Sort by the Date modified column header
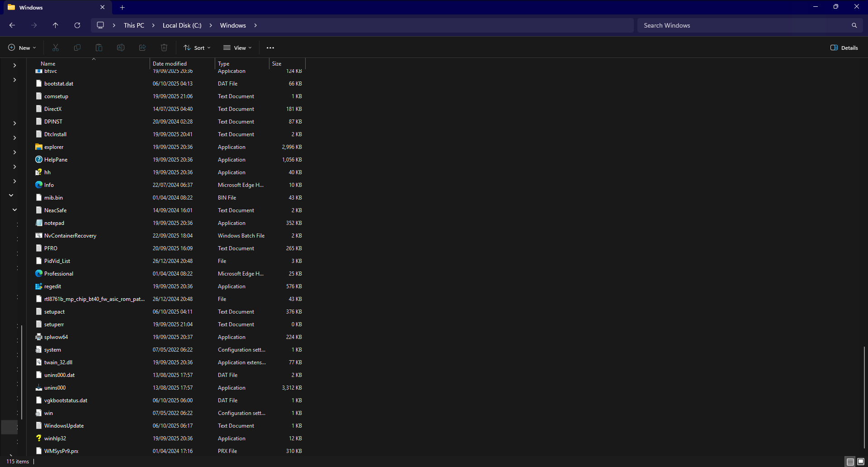 [182, 64]
